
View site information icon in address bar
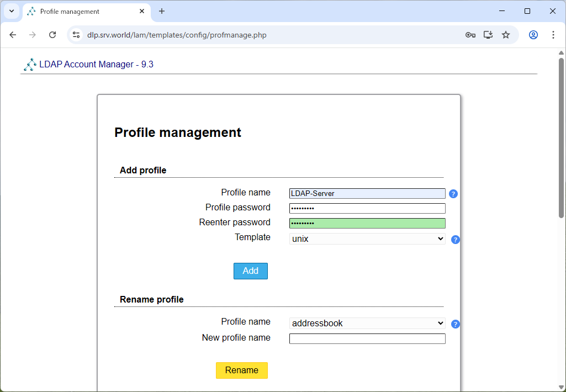click(77, 35)
